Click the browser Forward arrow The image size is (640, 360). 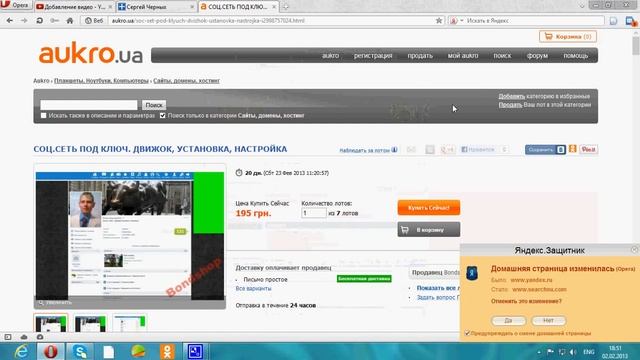(24, 20)
